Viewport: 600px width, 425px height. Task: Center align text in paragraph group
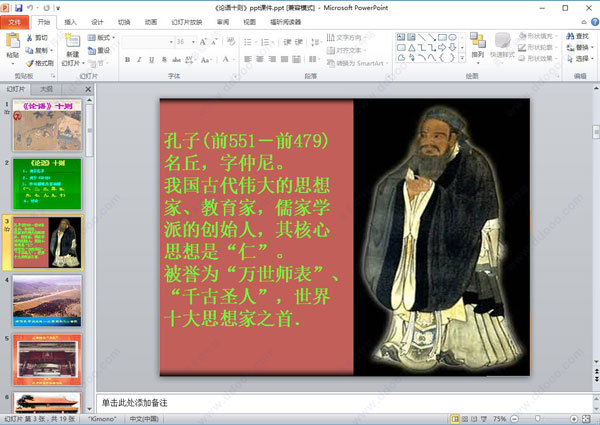[x=260, y=59]
